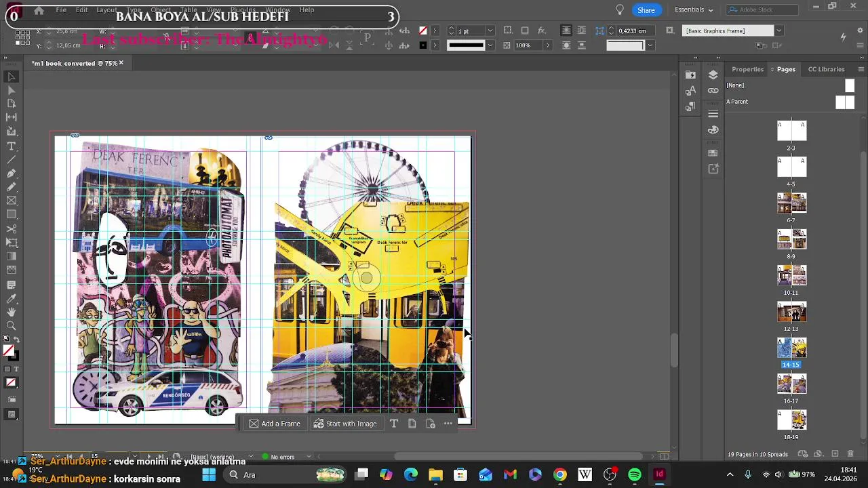Open the Help menu
The width and height of the screenshot is (868, 488).
tap(307, 9)
